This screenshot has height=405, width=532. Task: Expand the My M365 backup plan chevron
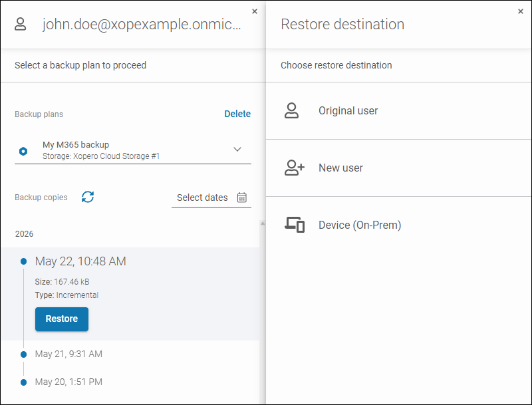click(x=237, y=149)
